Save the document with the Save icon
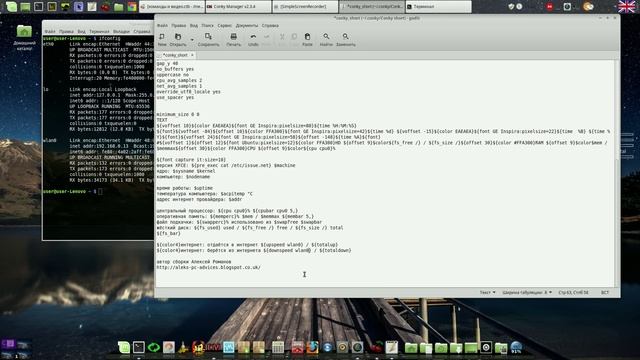 coord(208,37)
